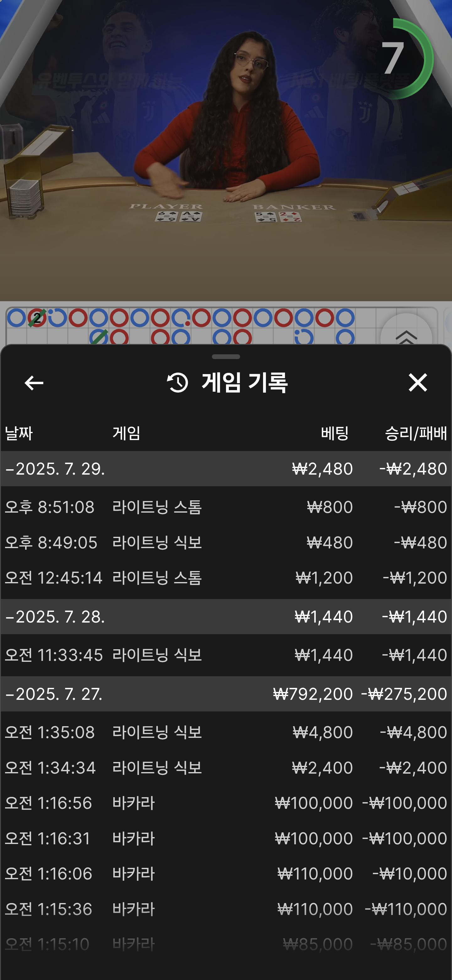452x980 pixels.
Task: Close the game history panel
Action: tap(417, 382)
